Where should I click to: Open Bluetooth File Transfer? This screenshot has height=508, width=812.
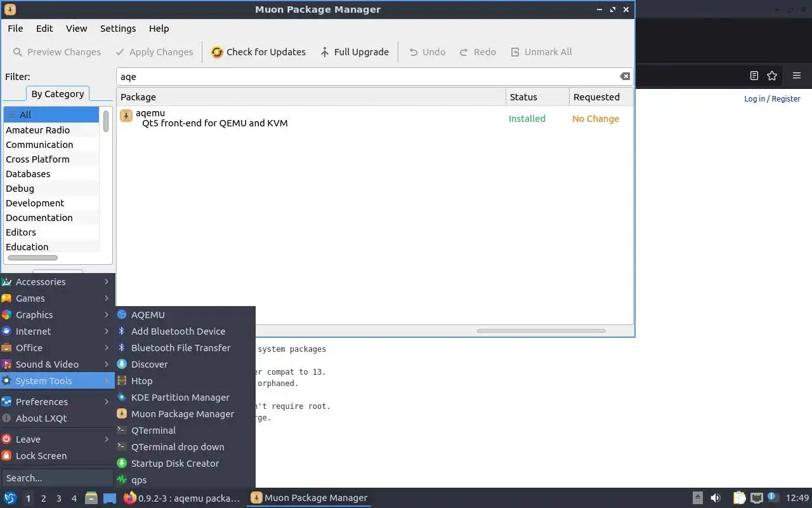click(185, 348)
